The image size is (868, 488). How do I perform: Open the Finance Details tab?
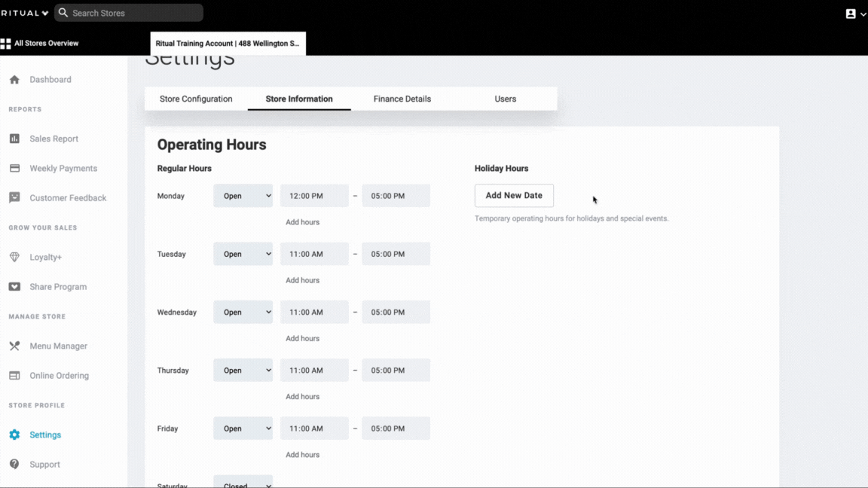point(402,99)
